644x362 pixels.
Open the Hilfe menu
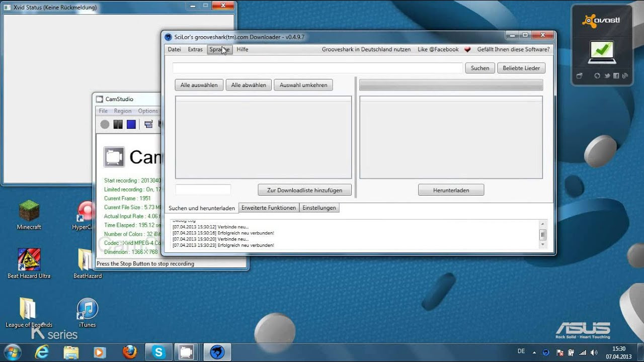pos(243,49)
